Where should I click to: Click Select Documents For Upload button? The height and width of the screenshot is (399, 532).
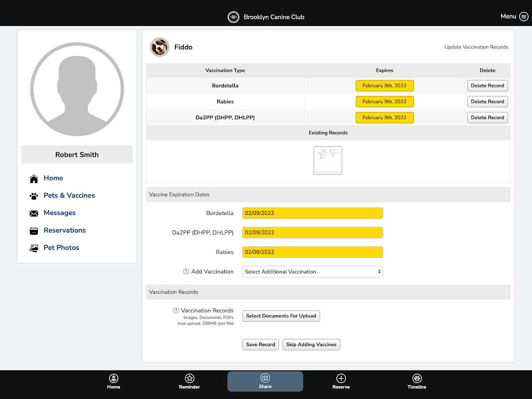[281, 316]
